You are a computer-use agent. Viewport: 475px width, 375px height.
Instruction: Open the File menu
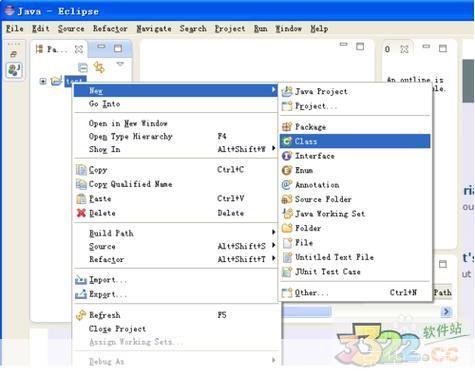point(15,29)
